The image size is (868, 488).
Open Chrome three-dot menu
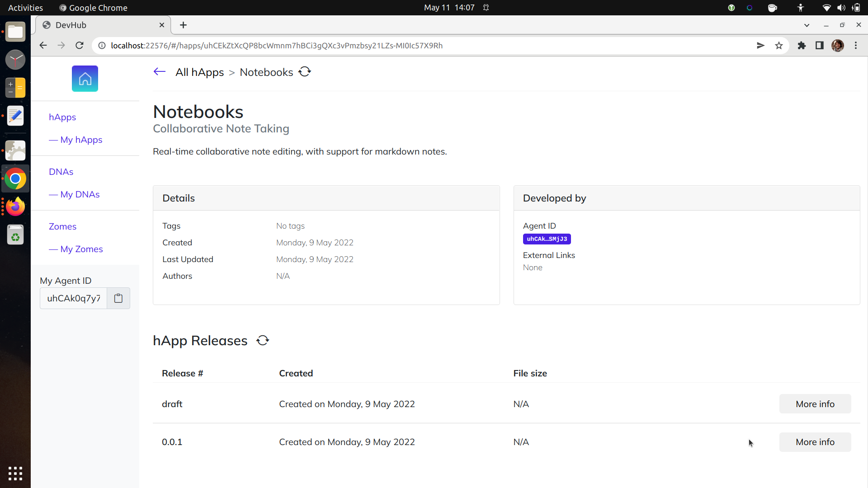coord(856,46)
